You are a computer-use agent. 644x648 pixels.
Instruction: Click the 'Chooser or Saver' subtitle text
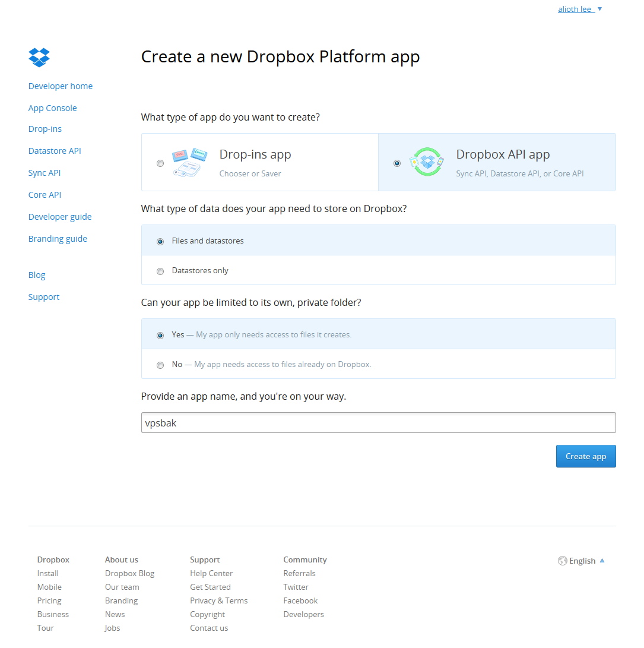(x=250, y=173)
